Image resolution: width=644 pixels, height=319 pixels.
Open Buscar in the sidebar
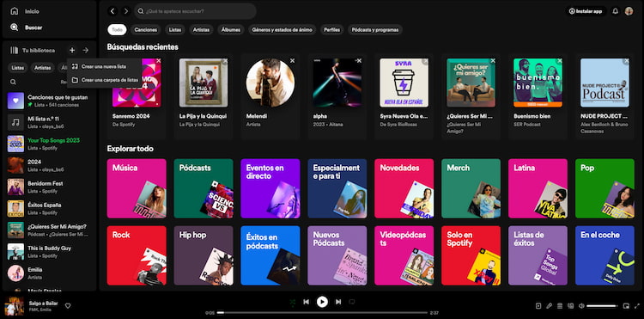[27, 28]
